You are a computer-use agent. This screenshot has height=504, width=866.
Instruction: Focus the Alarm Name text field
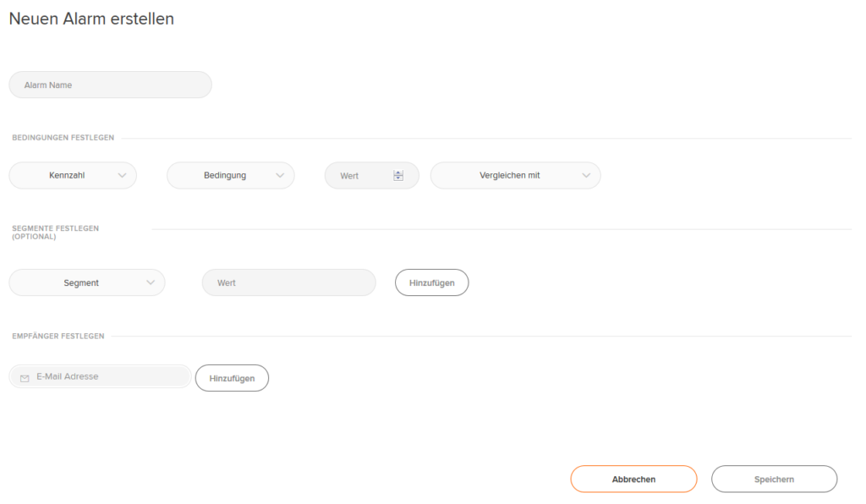(x=111, y=85)
